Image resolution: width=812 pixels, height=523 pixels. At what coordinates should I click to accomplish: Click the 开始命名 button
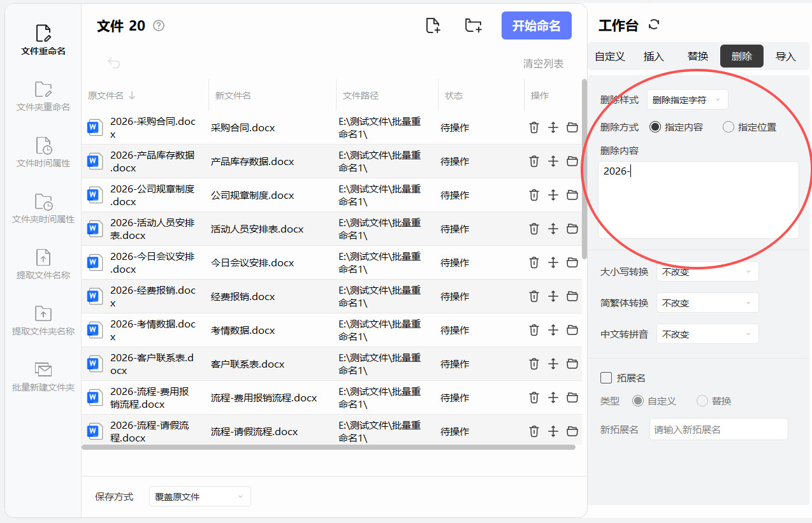(536, 25)
